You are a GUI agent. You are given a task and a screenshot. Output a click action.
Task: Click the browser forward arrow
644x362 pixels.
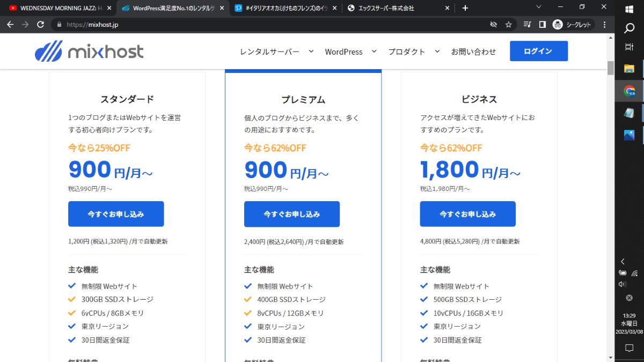25,25
